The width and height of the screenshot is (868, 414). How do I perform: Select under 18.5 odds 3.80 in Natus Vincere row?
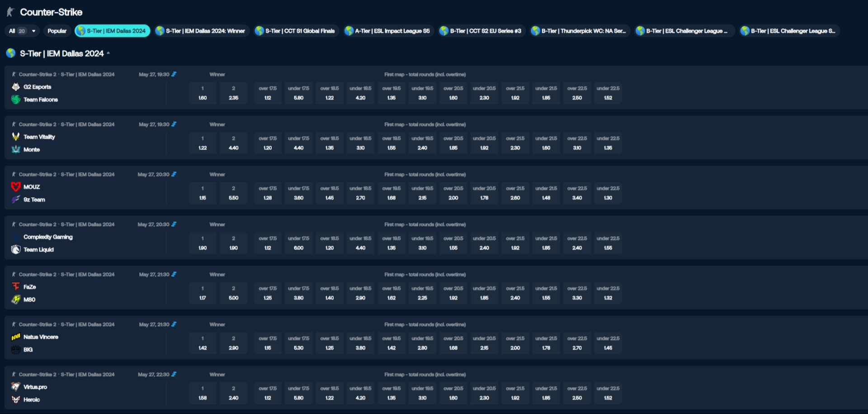pyautogui.click(x=360, y=343)
